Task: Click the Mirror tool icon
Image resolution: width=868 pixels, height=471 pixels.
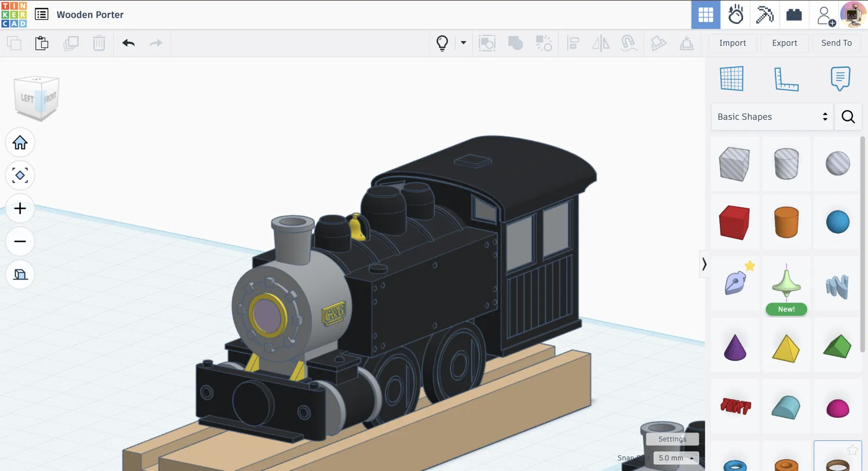Action: coord(601,43)
